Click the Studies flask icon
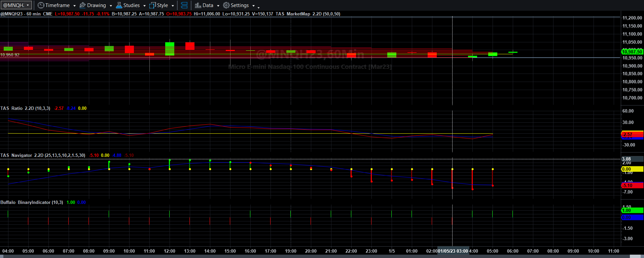 pos(119,5)
